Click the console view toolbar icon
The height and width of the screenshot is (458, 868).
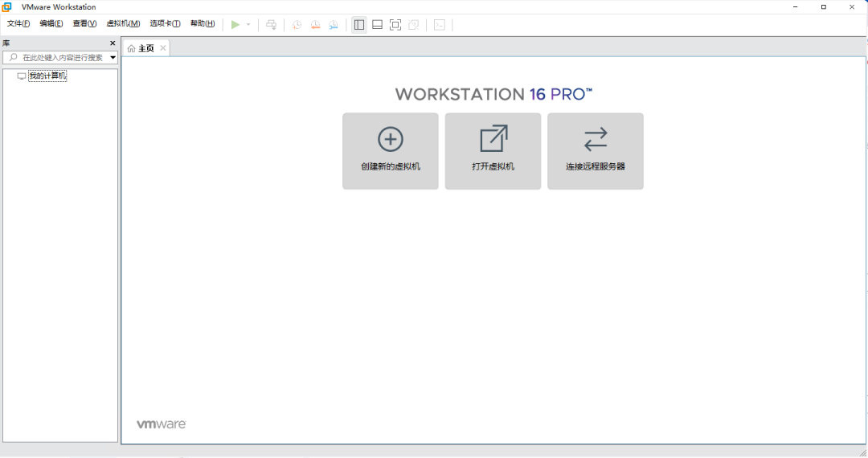pyautogui.click(x=440, y=24)
